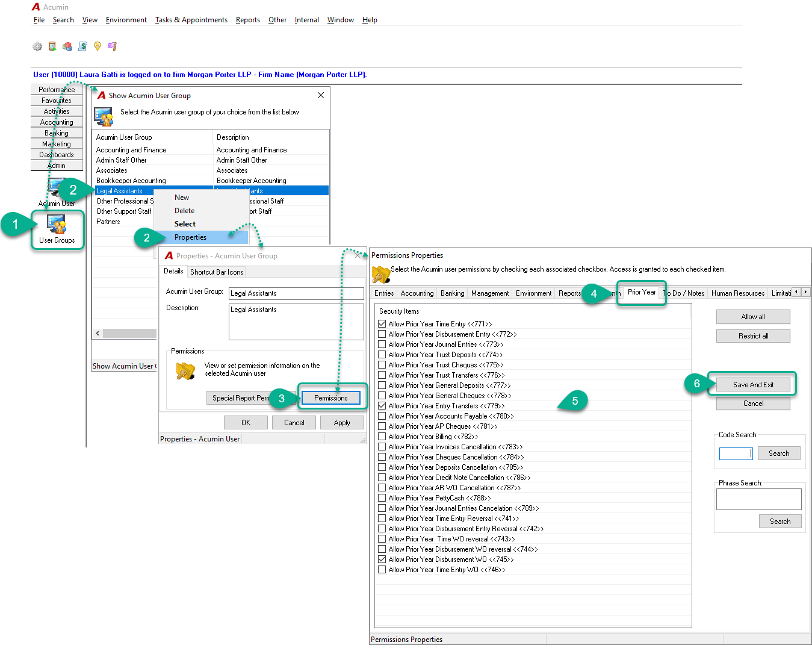Open the Acumin User sidebar icon

coord(57,193)
